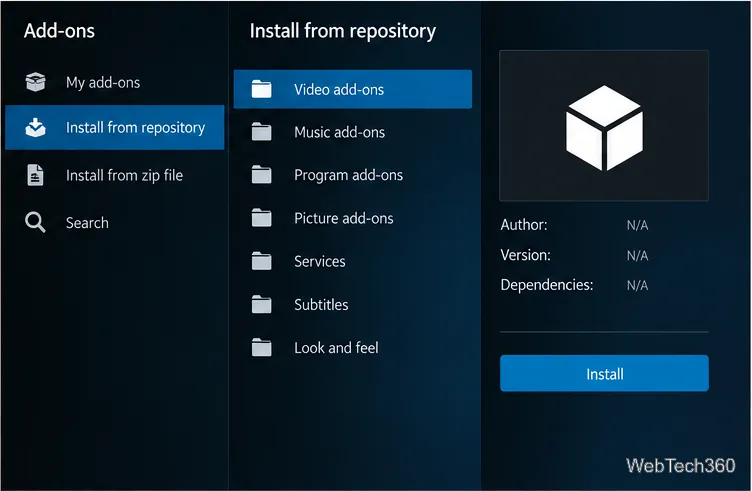Open the Search option label
The image size is (752, 491).
click(87, 223)
